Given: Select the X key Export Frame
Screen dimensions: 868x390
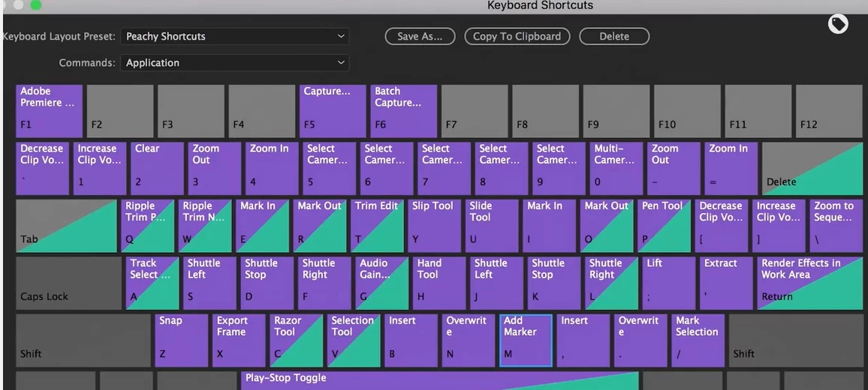Looking at the screenshot, I should [x=239, y=340].
